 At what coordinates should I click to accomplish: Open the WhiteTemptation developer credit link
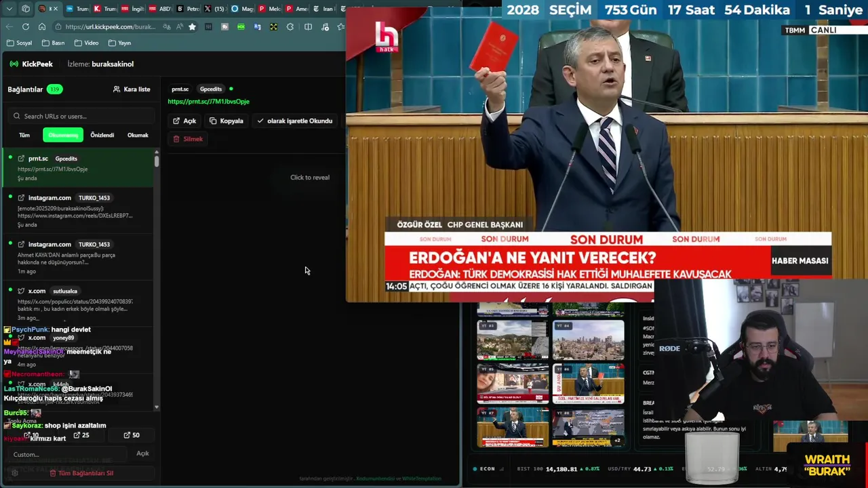421,479
